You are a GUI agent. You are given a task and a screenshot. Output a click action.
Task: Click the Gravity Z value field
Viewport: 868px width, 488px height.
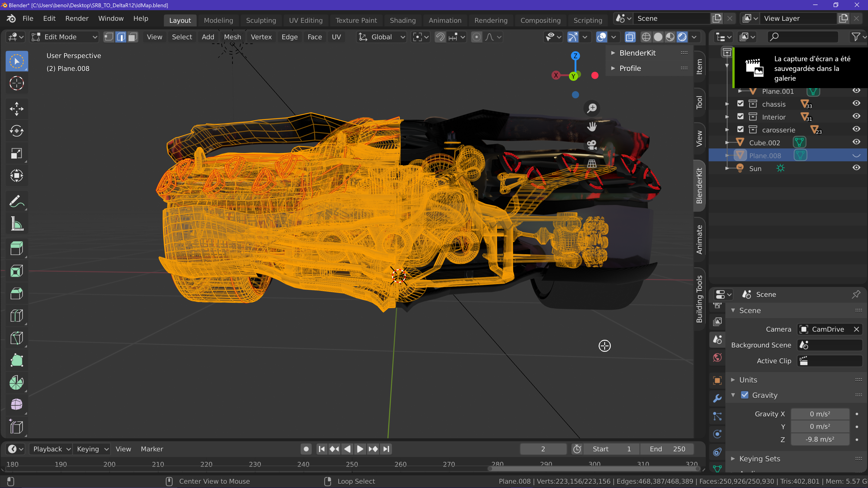tap(819, 439)
